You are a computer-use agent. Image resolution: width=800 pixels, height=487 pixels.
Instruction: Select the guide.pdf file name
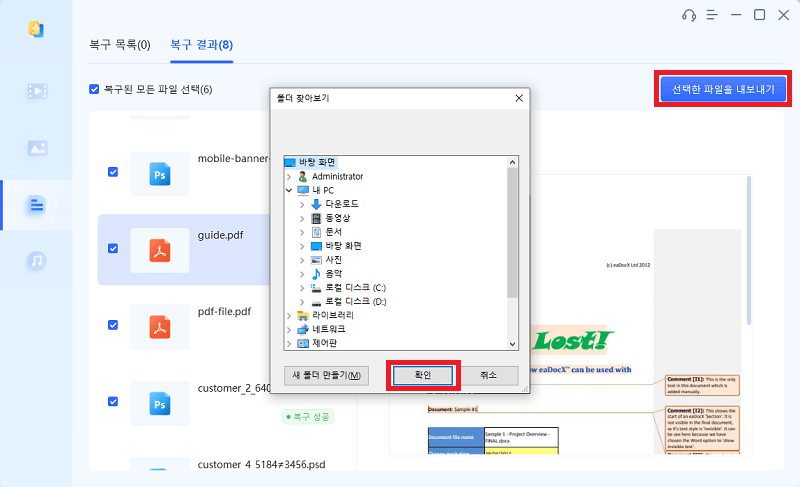[x=220, y=235]
